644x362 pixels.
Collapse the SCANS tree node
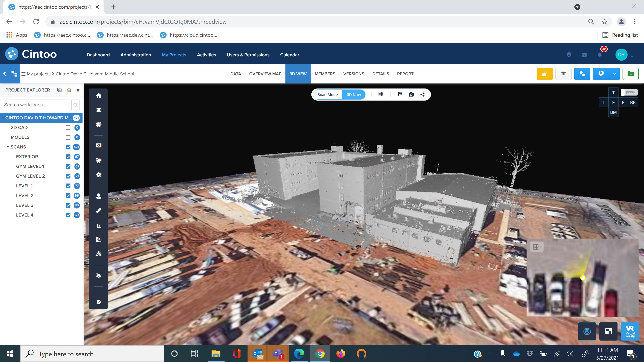[8, 147]
